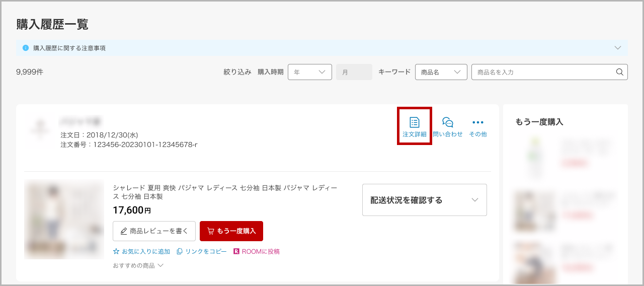Screen dimensions: 644x286
Task: Open その他 three-dots menu
Action: [x=477, y=122]
